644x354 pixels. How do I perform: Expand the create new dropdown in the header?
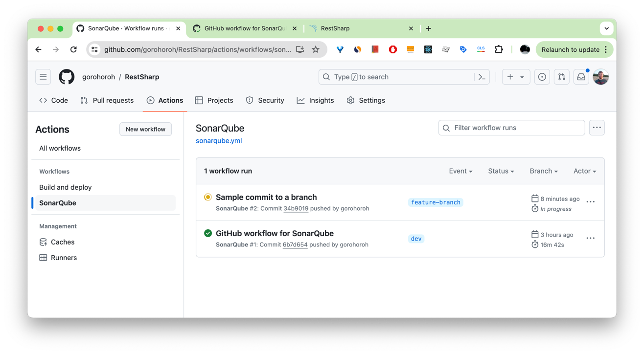[x=516, y=77]
